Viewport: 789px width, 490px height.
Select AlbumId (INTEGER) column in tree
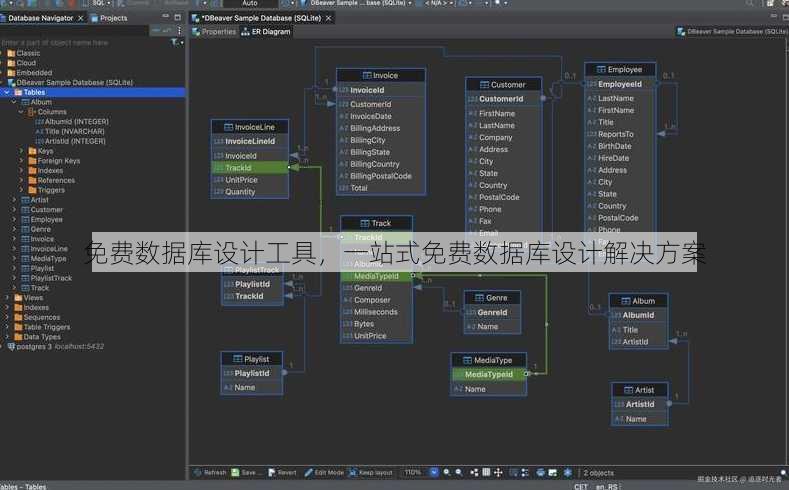tap(72, 122)
